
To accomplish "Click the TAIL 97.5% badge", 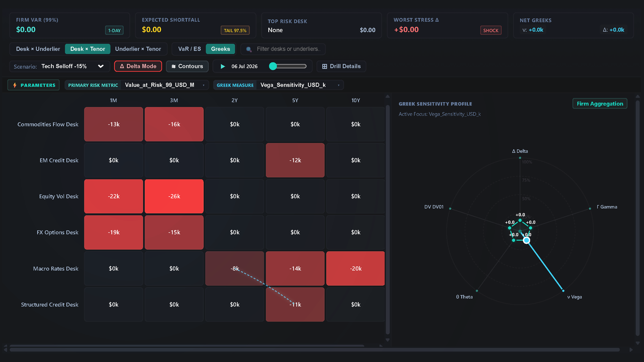I will (x=235, y=31).
